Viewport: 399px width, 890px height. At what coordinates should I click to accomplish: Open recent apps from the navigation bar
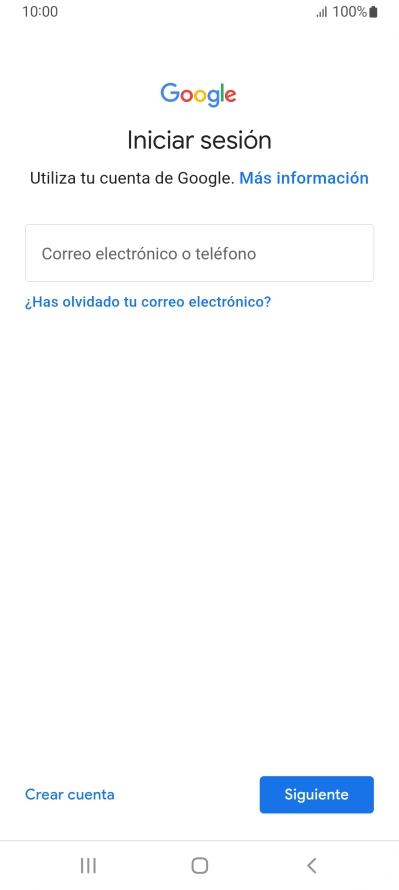coord(88,866)
